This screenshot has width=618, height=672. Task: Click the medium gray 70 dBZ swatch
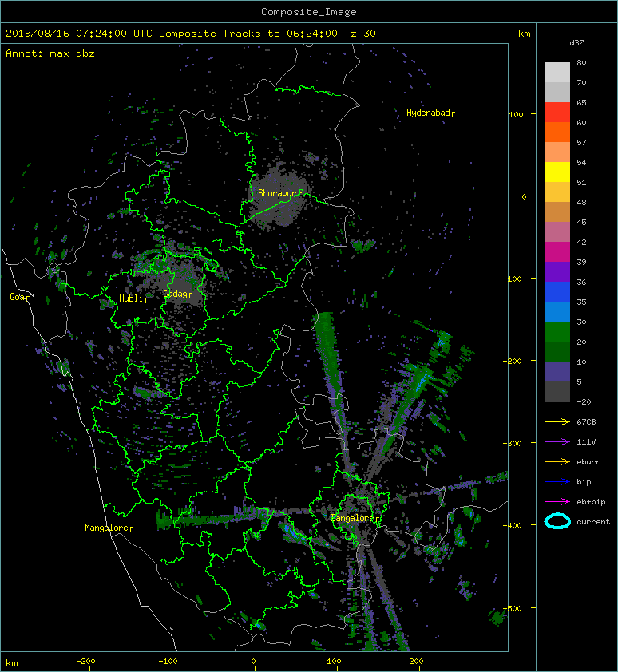[557, 92]
